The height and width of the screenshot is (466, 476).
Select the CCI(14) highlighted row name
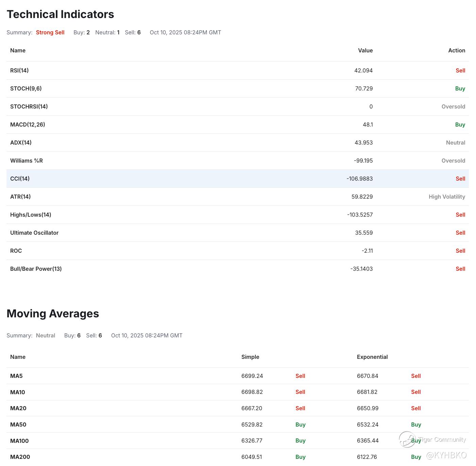[20, 179]
